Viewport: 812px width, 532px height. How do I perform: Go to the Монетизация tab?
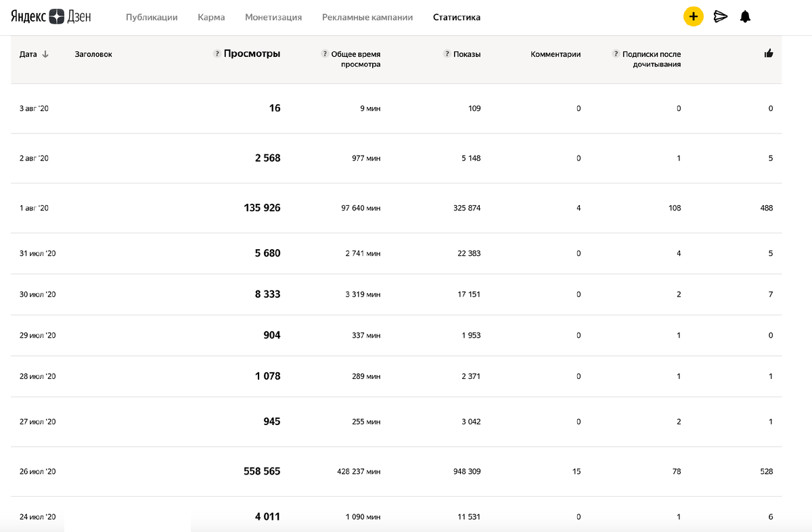pos(273,18)
